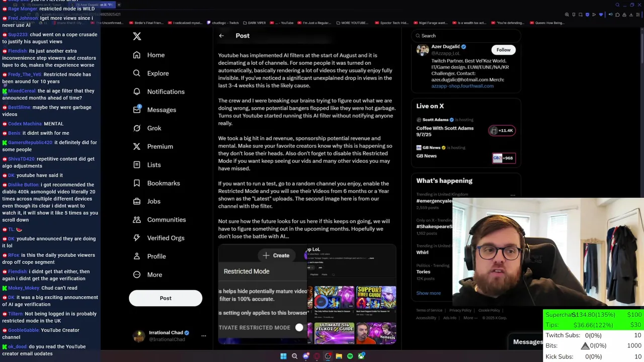Open the MORE YOUTUBE bookmark folder
The height and width of the screenshot is (362, 644).
click(x=352, y=23)
